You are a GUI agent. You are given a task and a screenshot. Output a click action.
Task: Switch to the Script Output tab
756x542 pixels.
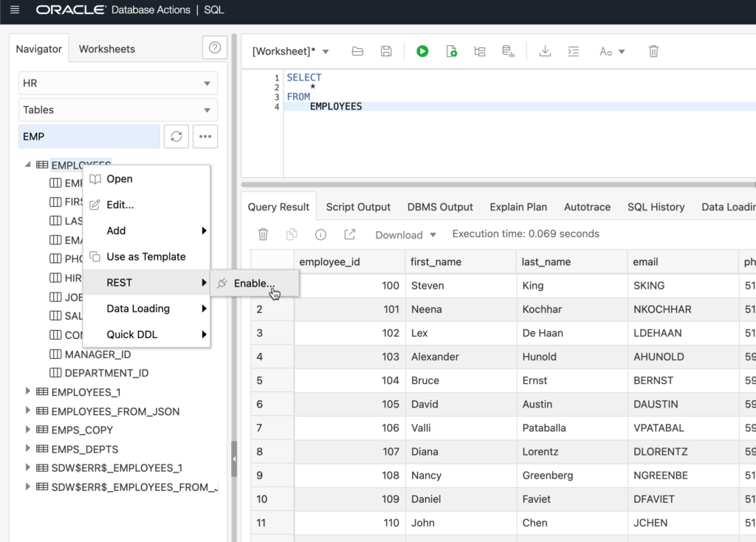click(358, 207)
